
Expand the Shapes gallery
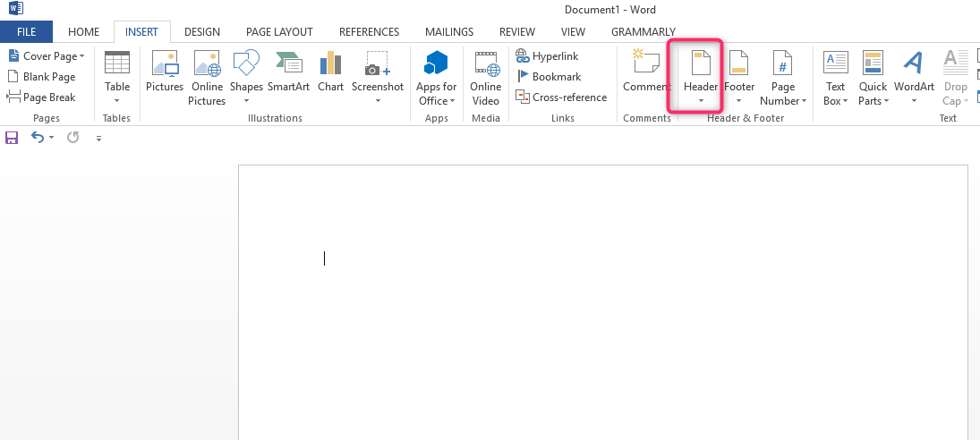click(x=246, y=78)
